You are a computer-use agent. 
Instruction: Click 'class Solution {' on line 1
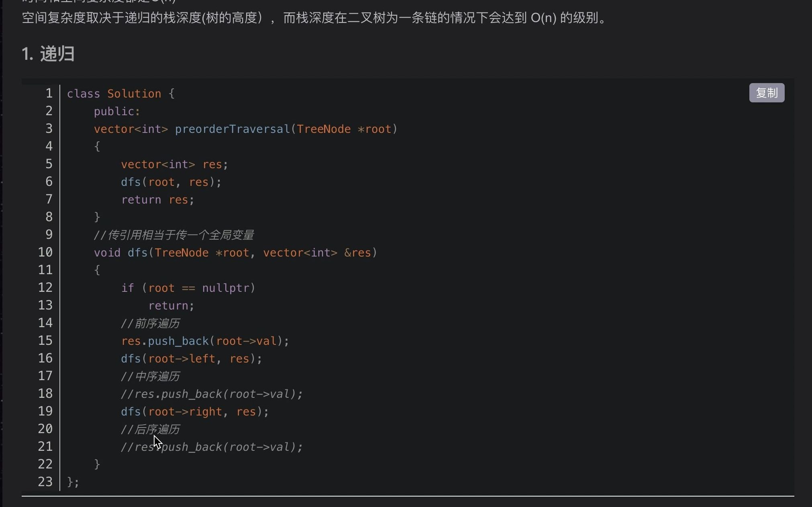[121, 94]
